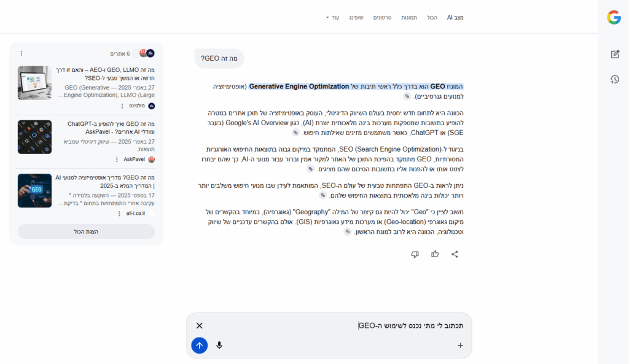Click source favicons cluster by '6 אתרים'
Viewport: 629px width, 364px height.
pos(144,53)
